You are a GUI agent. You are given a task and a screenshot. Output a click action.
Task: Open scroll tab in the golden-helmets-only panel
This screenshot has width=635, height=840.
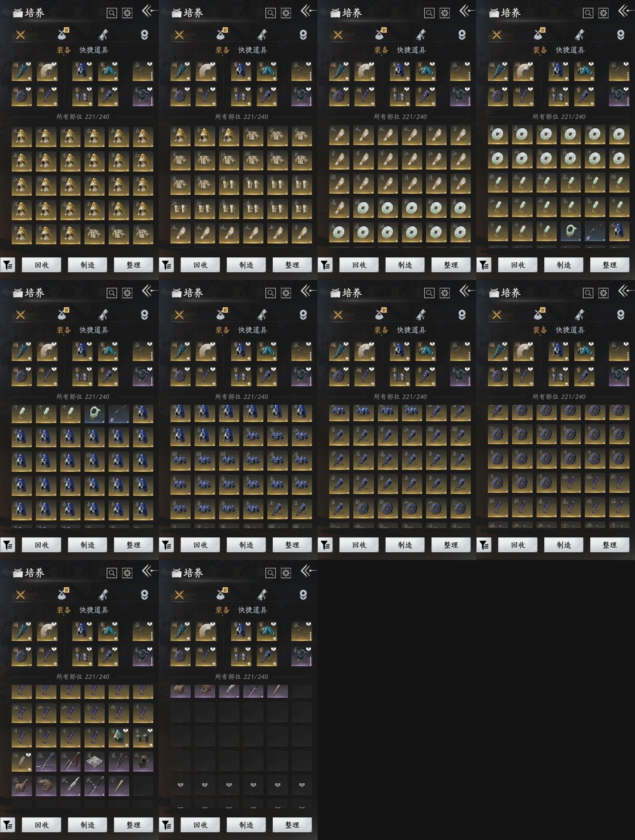tap(103, 35)
